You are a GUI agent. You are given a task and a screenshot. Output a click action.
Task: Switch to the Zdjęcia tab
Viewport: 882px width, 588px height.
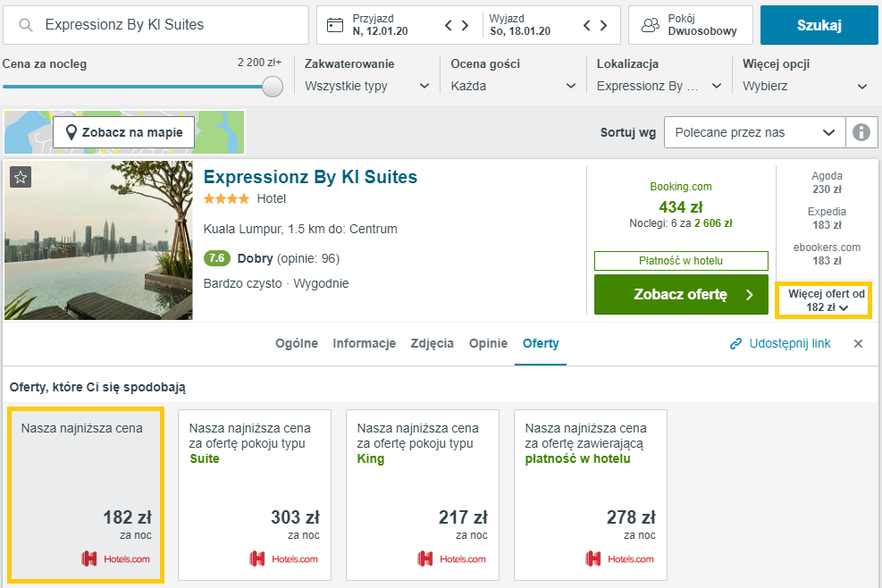point(432,343)
